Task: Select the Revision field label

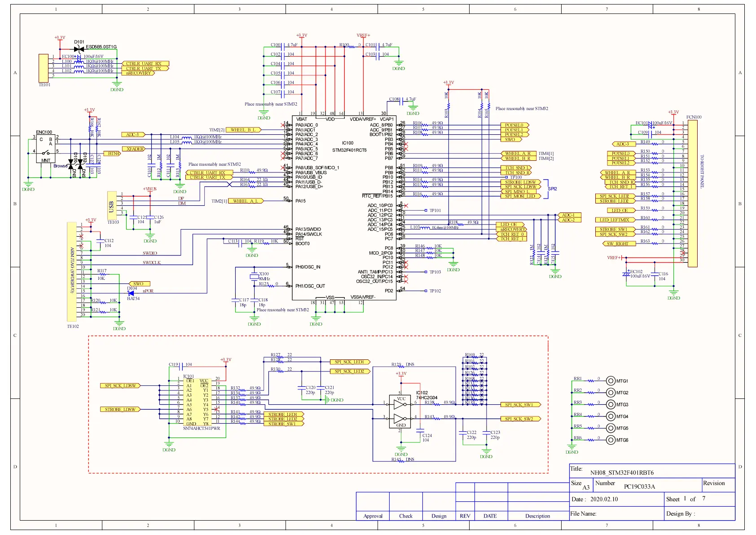Action: pos(714,483)
